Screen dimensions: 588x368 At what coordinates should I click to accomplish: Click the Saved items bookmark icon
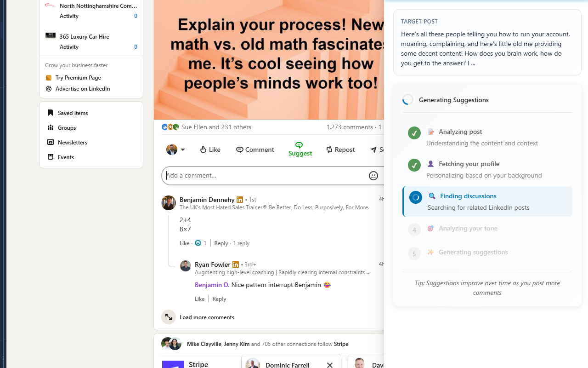(51, 113)
